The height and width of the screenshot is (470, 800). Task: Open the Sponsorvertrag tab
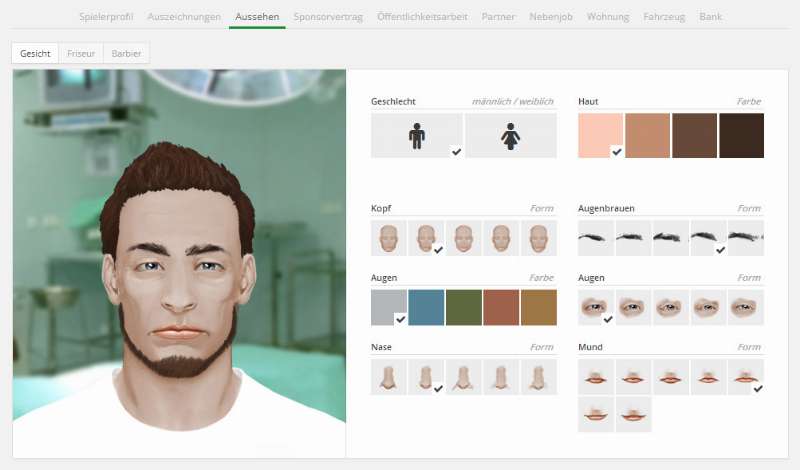pyautogui.click(x=329, y=17)
